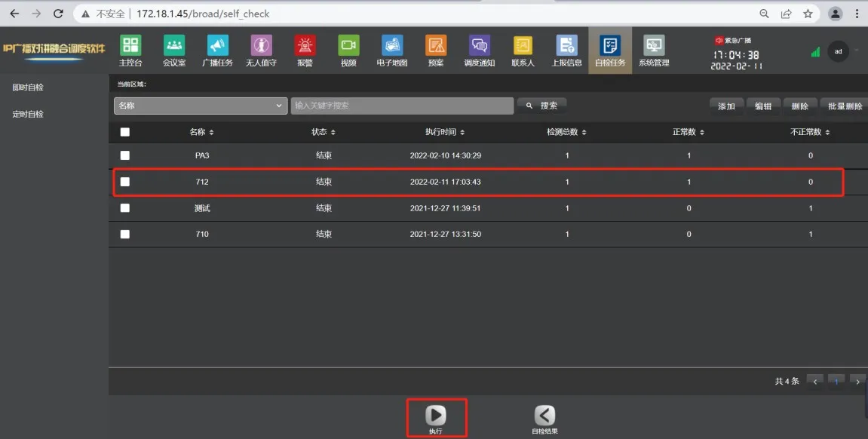Screen dimensions: 868x439
Task: Check the checkbox for task 测试
Action: [125, 207]
